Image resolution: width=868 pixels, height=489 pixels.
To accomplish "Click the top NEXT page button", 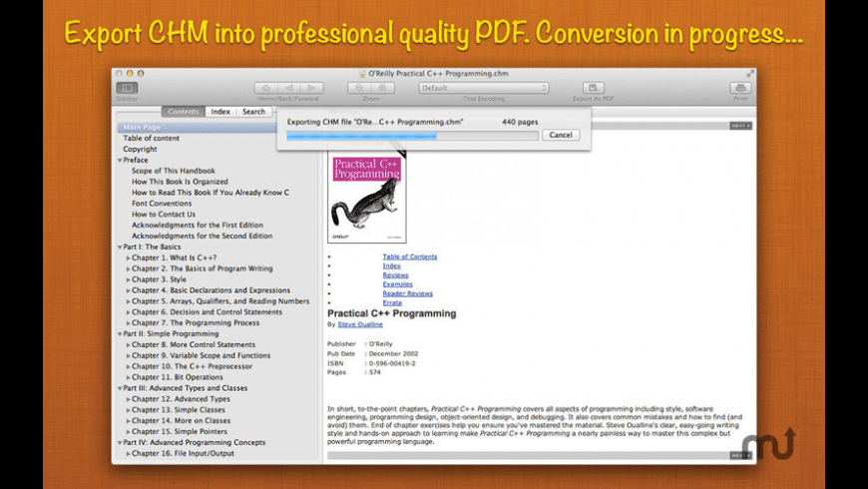I will click(740, 126).
